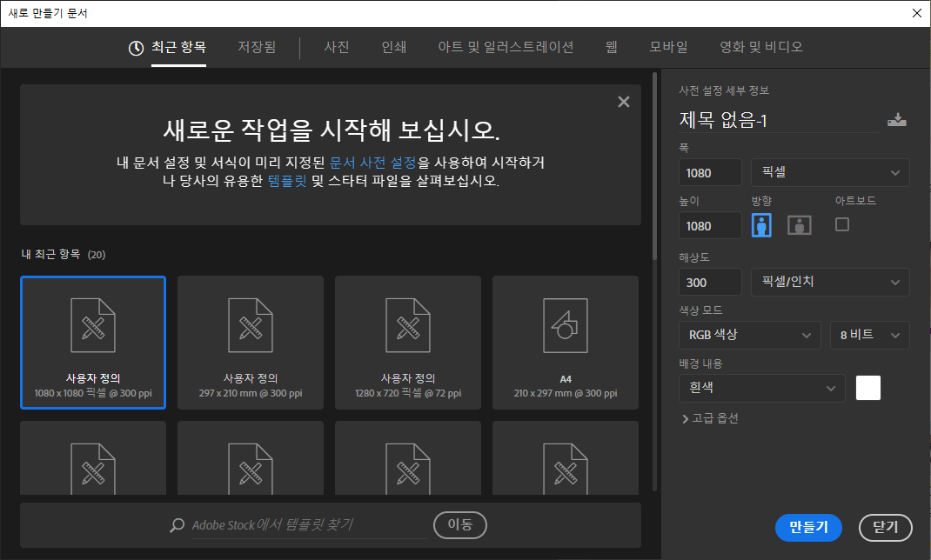Select landscape orientation icon

pyautogui.click(x=799, y=225)
